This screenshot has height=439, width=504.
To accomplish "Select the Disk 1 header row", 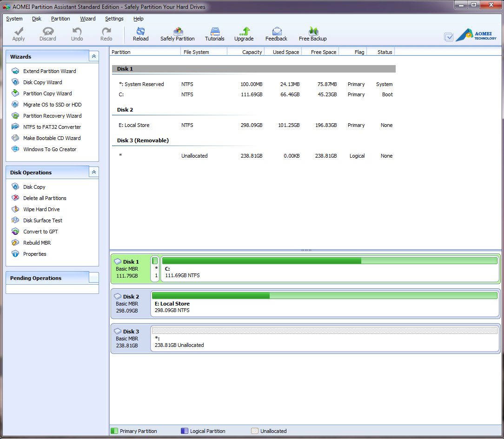I will [253, 69].
